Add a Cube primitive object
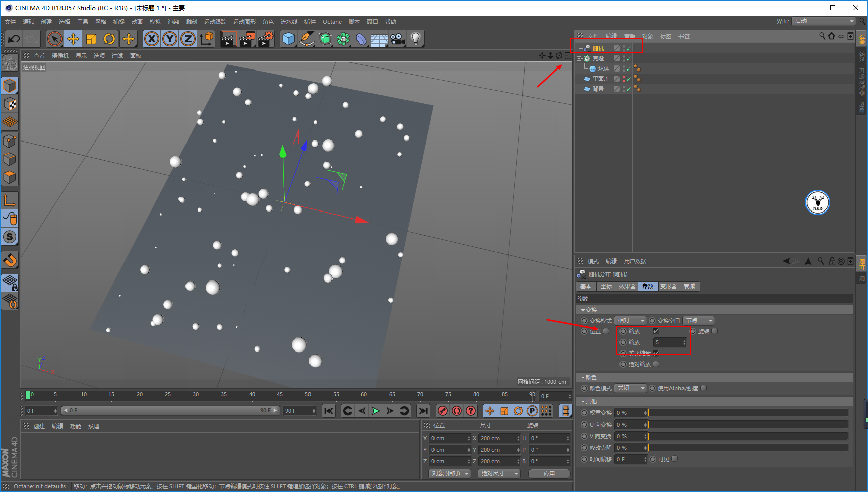The height and width of the screenshot is (492, 868). click(x=288, y=39)
